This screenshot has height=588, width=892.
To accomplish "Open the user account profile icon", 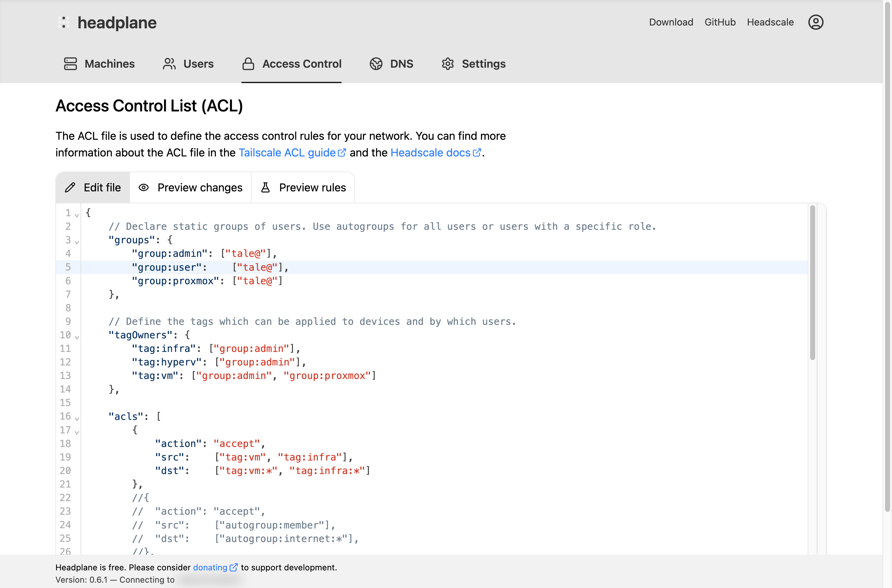I will click(x=816, y=22).
